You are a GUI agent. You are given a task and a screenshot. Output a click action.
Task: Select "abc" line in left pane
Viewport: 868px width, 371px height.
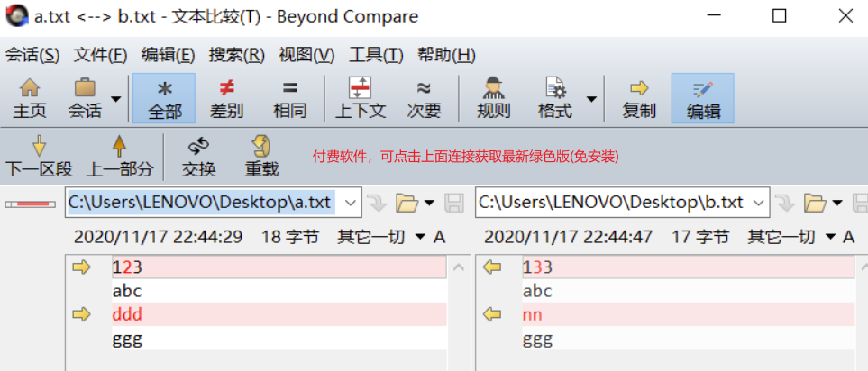pyautogui.click(x=279, y=291)
